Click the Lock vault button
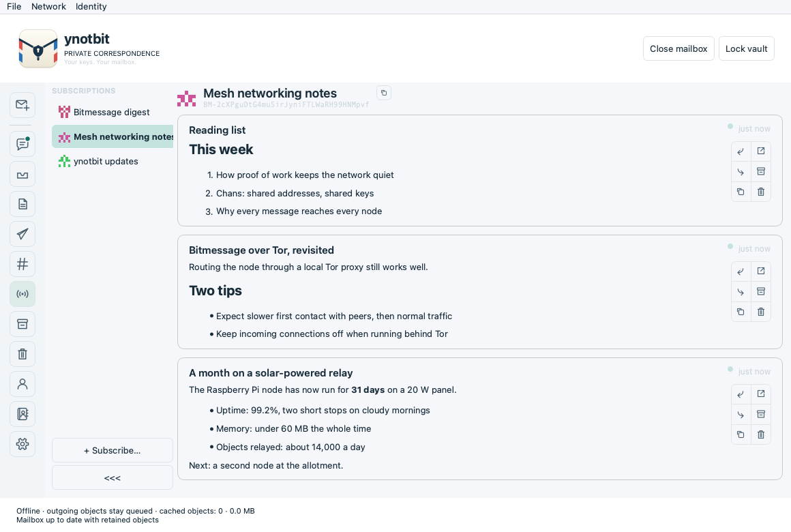This screenshot has width=791, height=532. click(746, 48)
